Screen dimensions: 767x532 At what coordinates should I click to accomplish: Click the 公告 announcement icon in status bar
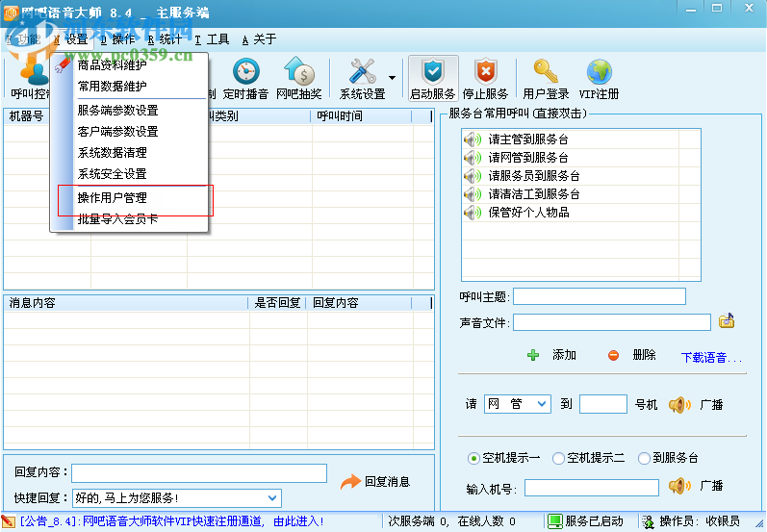8,521
